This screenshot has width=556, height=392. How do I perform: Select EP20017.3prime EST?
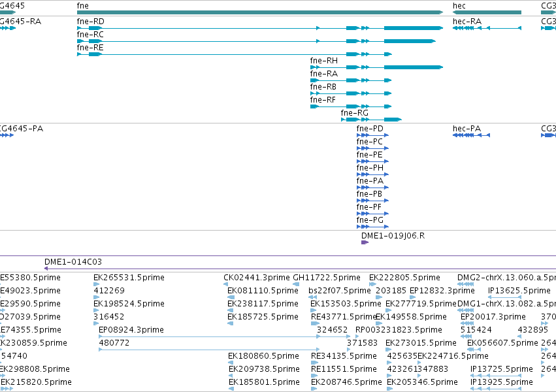pyautogui.click(x=467, y=323)
